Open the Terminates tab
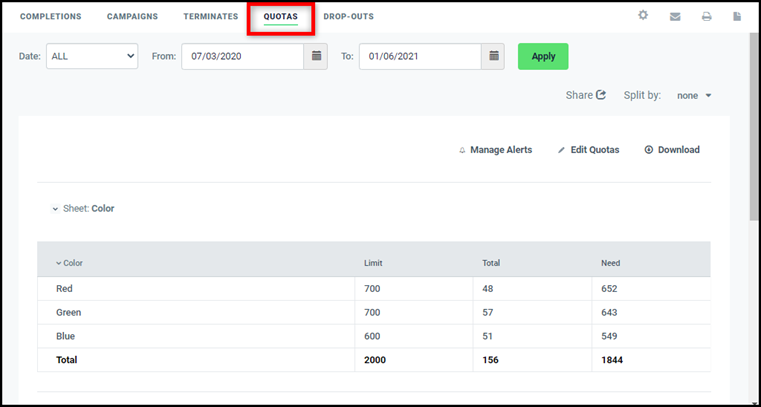This screenshot has width=761, height=407. coord(211,16)
